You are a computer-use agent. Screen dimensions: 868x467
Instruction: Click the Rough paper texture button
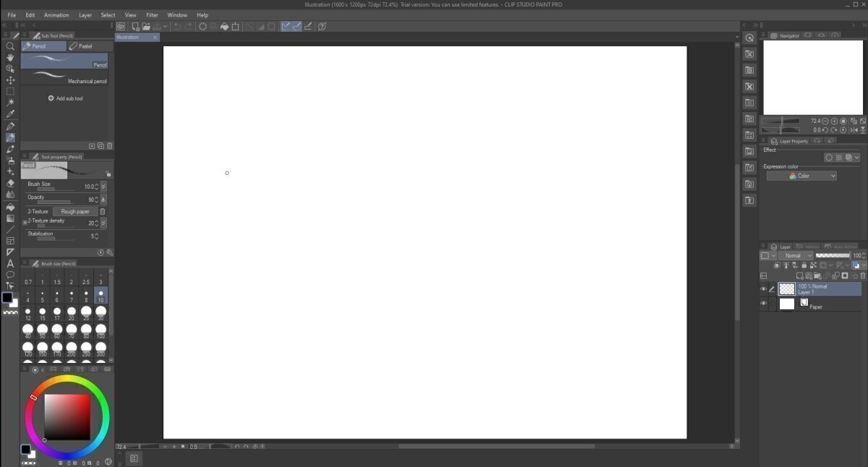[x=75, y=211]
